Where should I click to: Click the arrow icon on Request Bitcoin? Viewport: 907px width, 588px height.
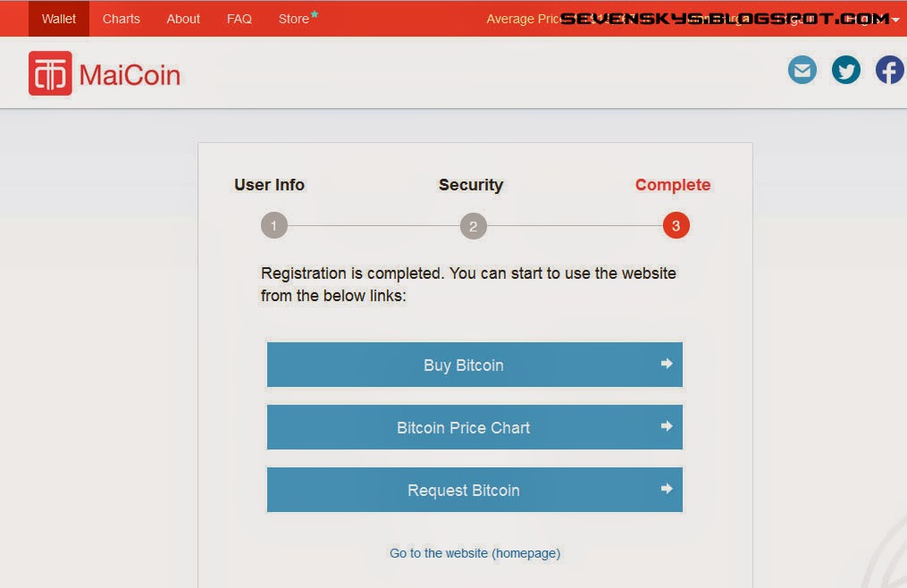tap(667, 489)
